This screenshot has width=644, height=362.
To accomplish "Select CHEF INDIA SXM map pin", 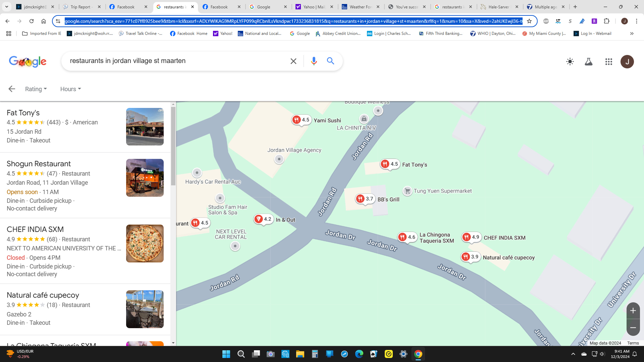I will [x=471, y=237].
